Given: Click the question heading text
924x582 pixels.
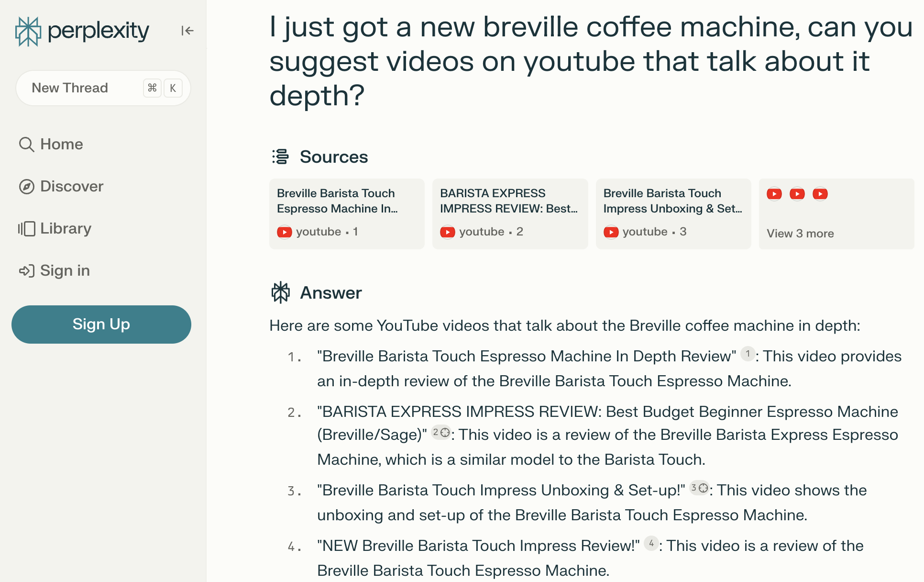Looking at the screenshot, I should coord(591,61).
